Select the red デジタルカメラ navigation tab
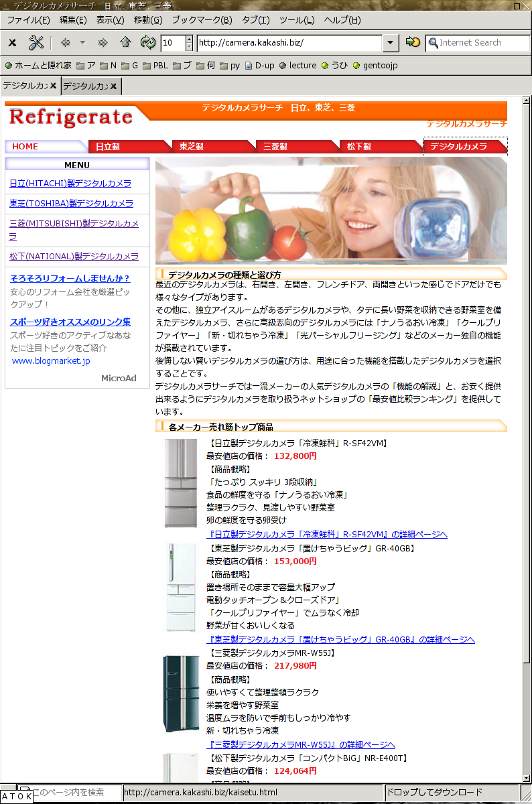 465,147
